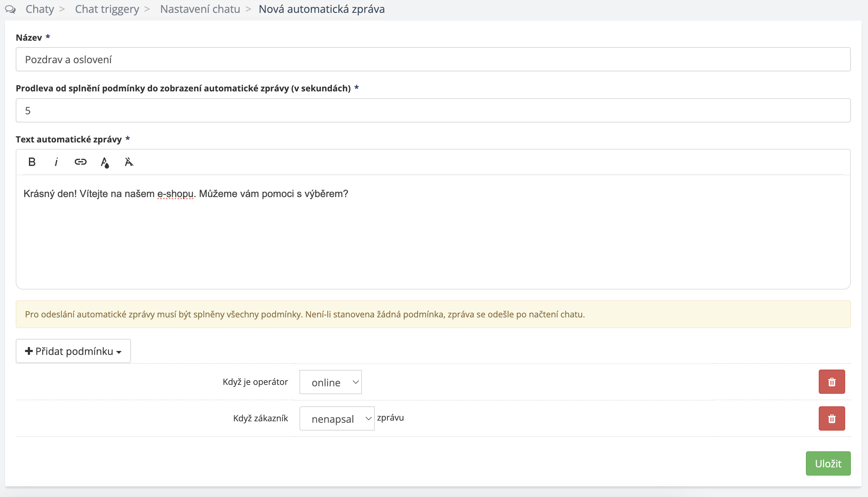Open the 'nenapsal' customer dropdown

337,419
